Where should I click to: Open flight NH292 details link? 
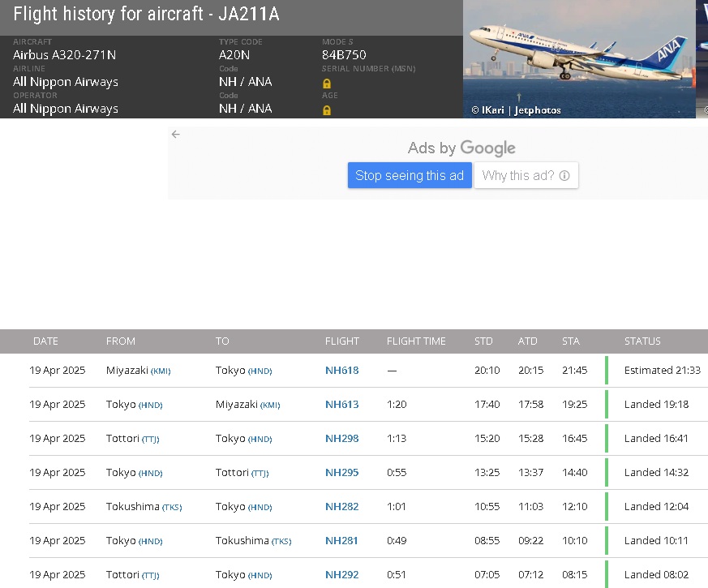(341, 575)
